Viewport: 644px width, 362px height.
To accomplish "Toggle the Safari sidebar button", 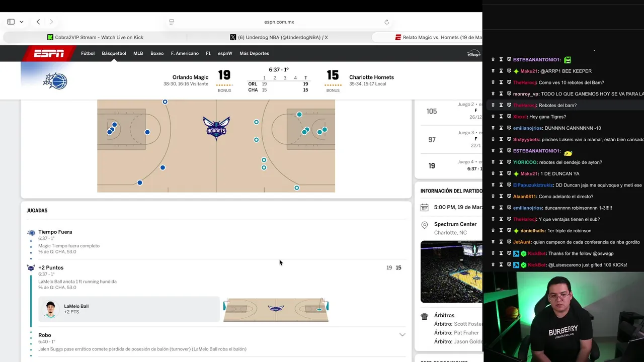I will [x=11, y=22].
